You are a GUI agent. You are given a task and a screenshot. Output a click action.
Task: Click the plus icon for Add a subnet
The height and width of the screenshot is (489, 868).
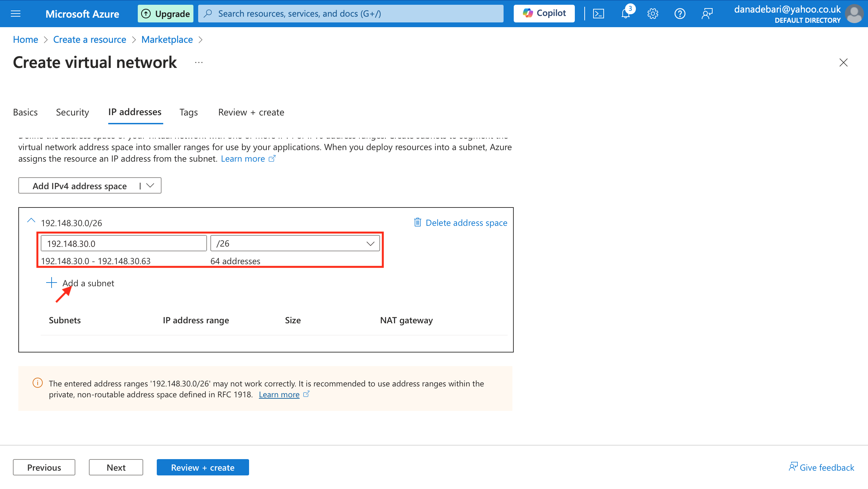[51, 283]
